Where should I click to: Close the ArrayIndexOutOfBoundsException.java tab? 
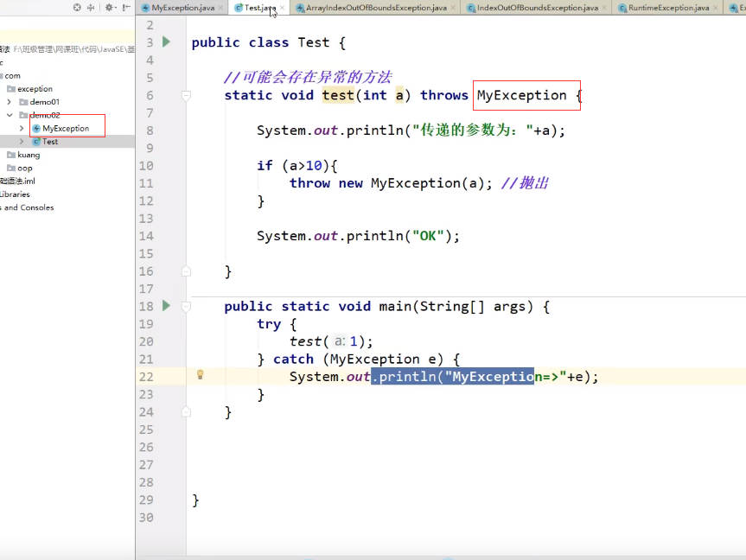point(453,8)
